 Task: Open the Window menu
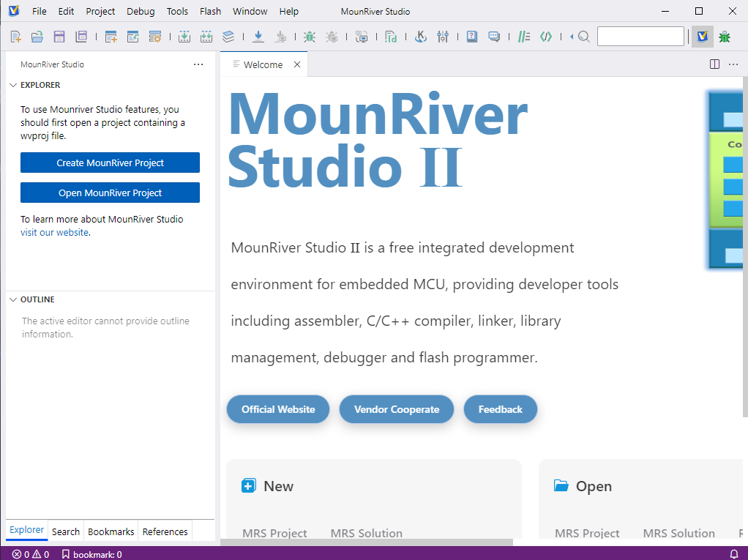pos(250,12)
